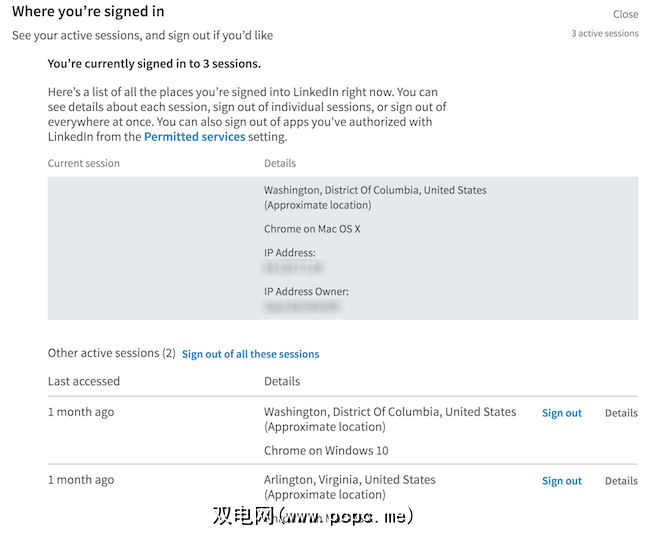Viewport: 670px width, 539px height.
Task: Click the "Chrome on Windows 10" text
Action: 326,451
